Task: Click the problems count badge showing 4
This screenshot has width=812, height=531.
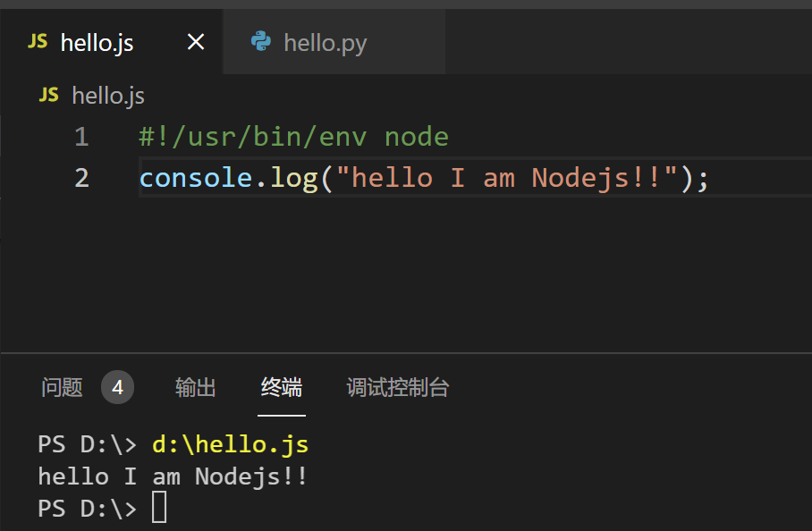Action: pyautogui.click(x=117, y=387)
